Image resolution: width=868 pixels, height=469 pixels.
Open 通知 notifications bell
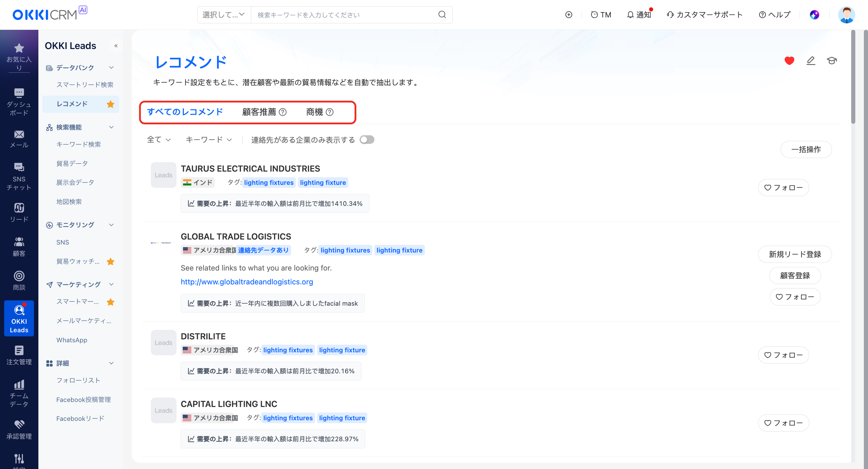pos(639,14)
